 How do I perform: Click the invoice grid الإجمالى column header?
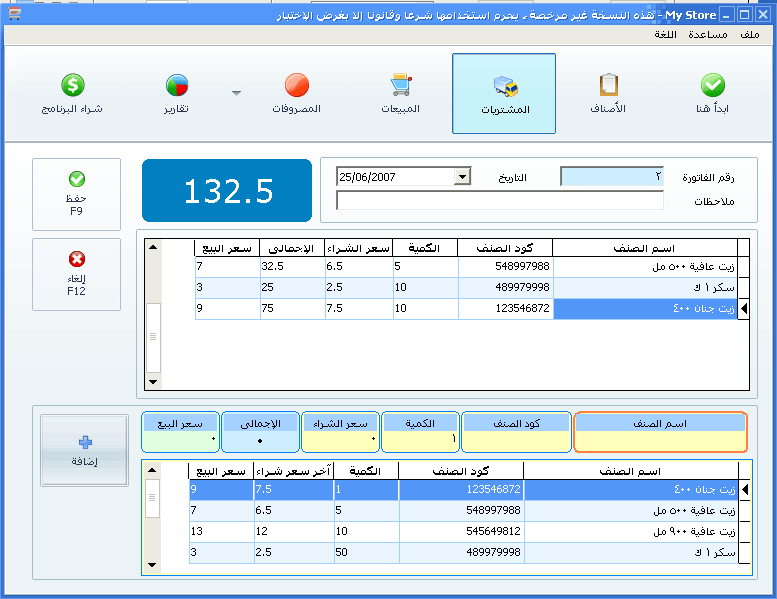point(292,248)
